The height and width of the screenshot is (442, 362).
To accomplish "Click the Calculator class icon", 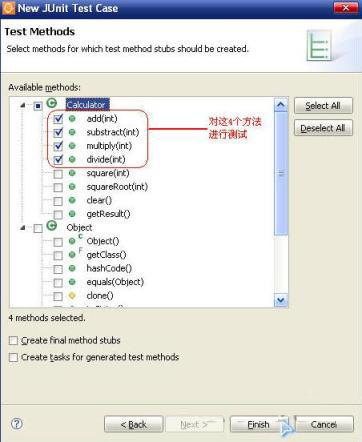I will 52,103.
